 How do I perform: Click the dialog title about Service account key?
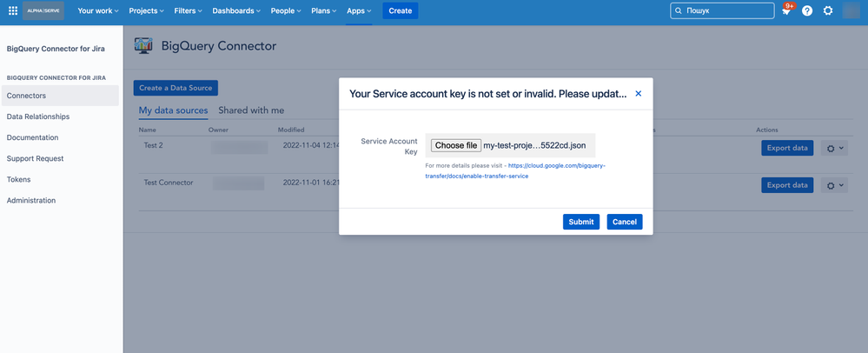(487, 94)
